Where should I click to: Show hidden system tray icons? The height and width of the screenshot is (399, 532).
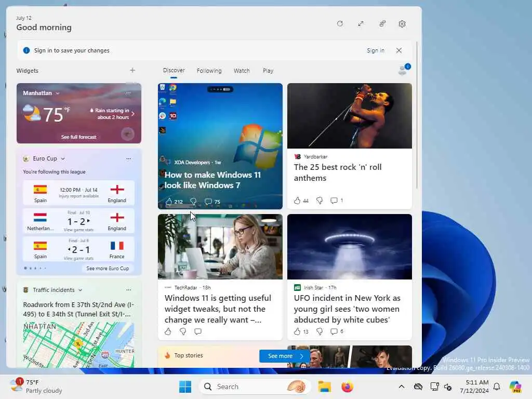point(402,387)
